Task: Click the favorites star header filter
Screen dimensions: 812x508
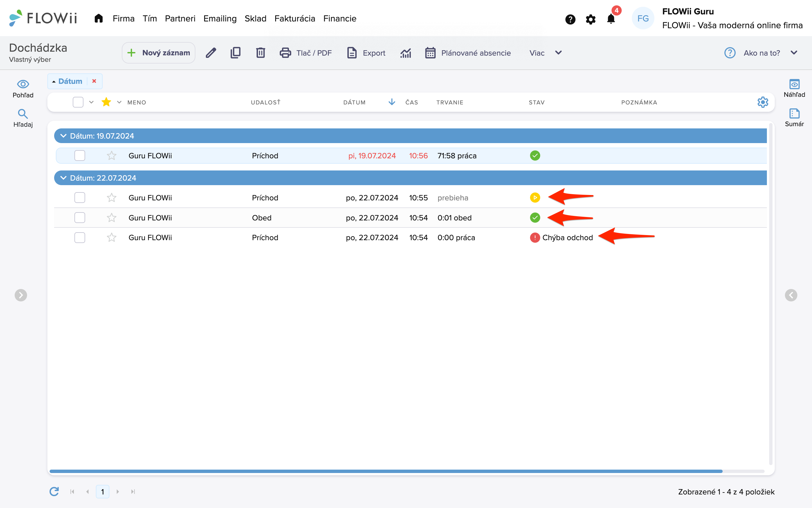Action: pos(106,102)
